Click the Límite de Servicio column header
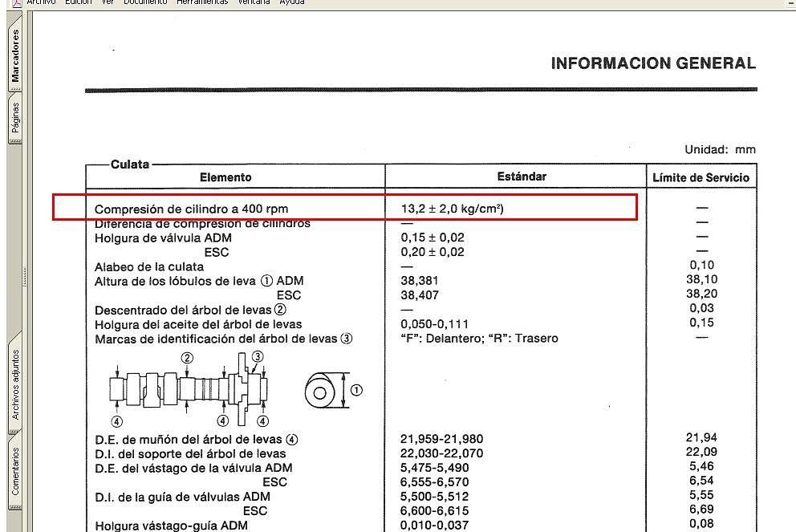 [x=701, y=177]
